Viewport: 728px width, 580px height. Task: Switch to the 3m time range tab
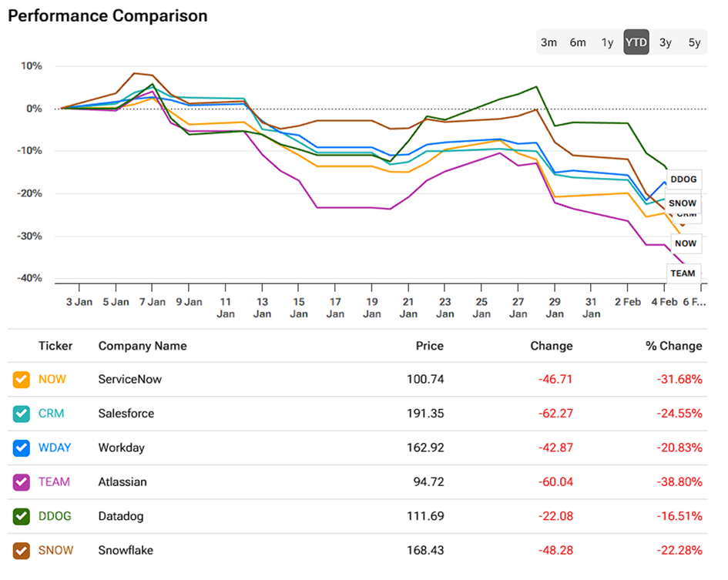pos(549,42)
